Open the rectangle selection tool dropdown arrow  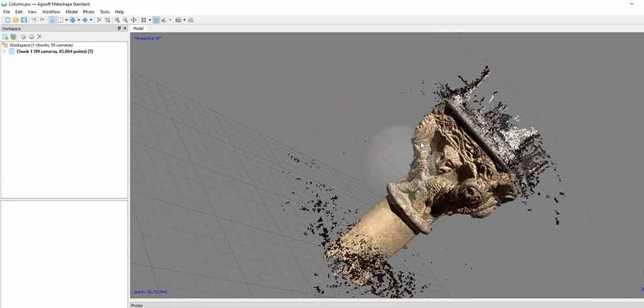tap(66, 20)
